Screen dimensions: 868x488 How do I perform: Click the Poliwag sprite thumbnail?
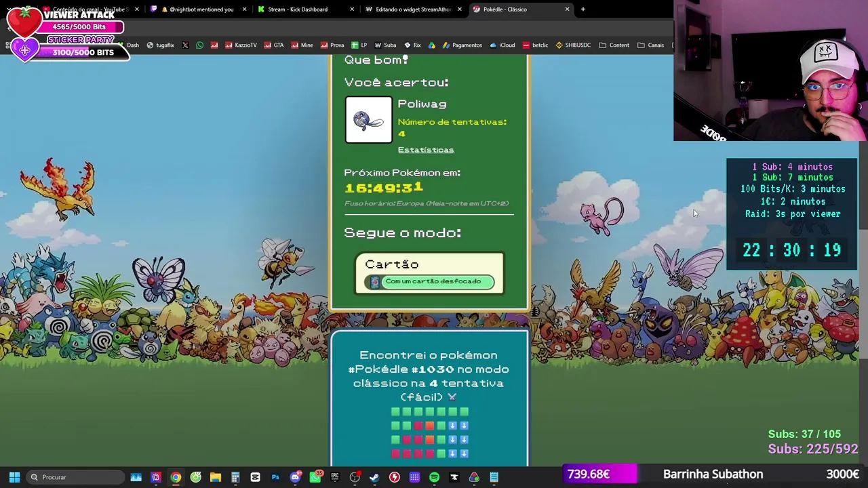(368, 120)
